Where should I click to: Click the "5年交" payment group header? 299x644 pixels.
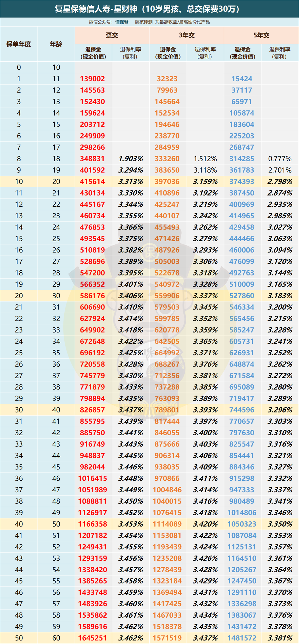click(261, 35)
